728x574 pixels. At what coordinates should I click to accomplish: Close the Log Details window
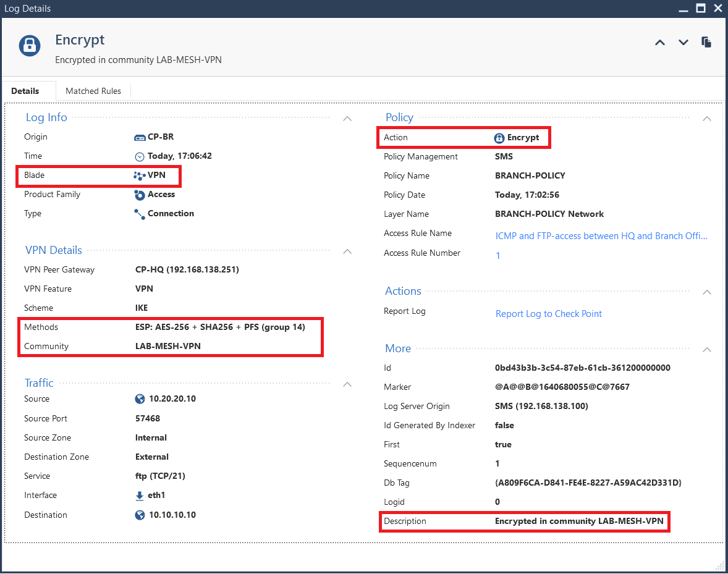(717, 9)
